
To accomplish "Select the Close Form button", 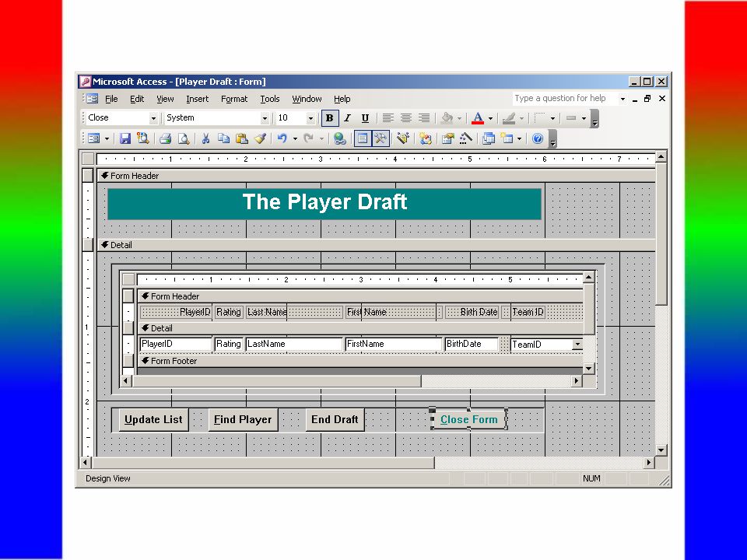I will (x=468, y=419).
